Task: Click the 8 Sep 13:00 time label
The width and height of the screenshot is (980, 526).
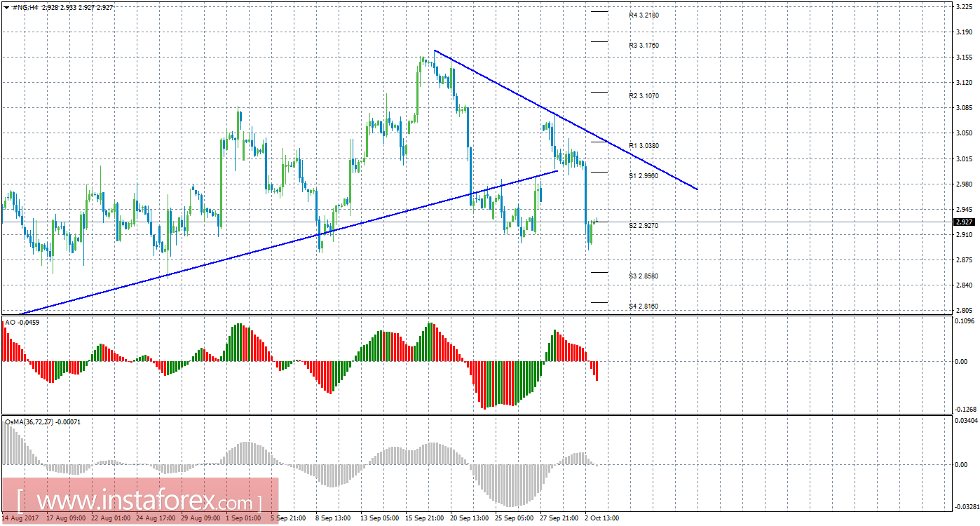Action: pyautogui.click(x=333, y=518)
